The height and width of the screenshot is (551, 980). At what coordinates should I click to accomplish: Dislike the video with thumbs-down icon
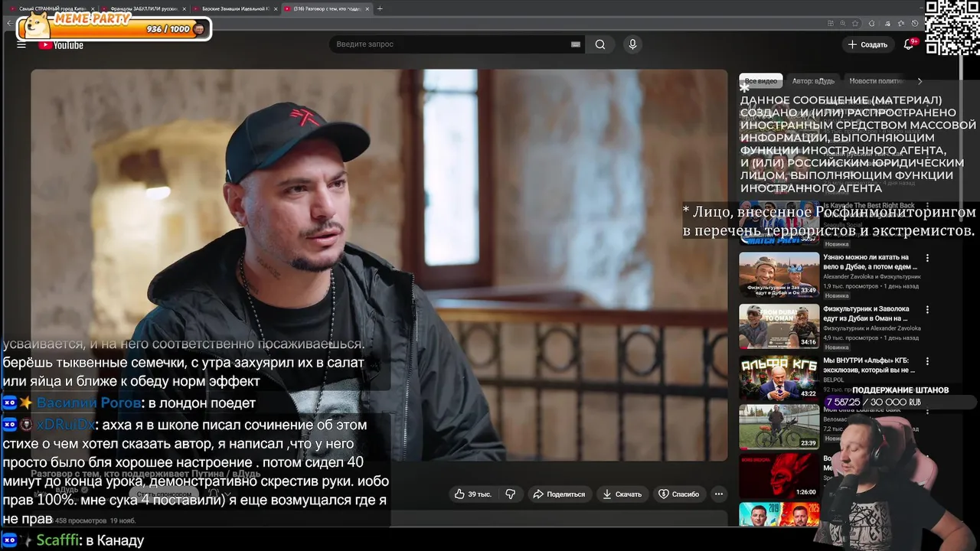point(511,494)
